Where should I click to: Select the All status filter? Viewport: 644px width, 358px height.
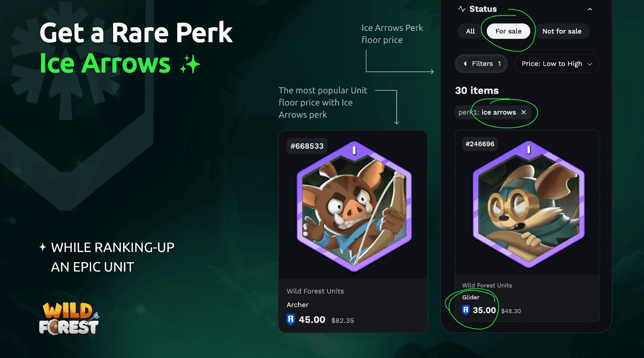click(x=470, y=31)
